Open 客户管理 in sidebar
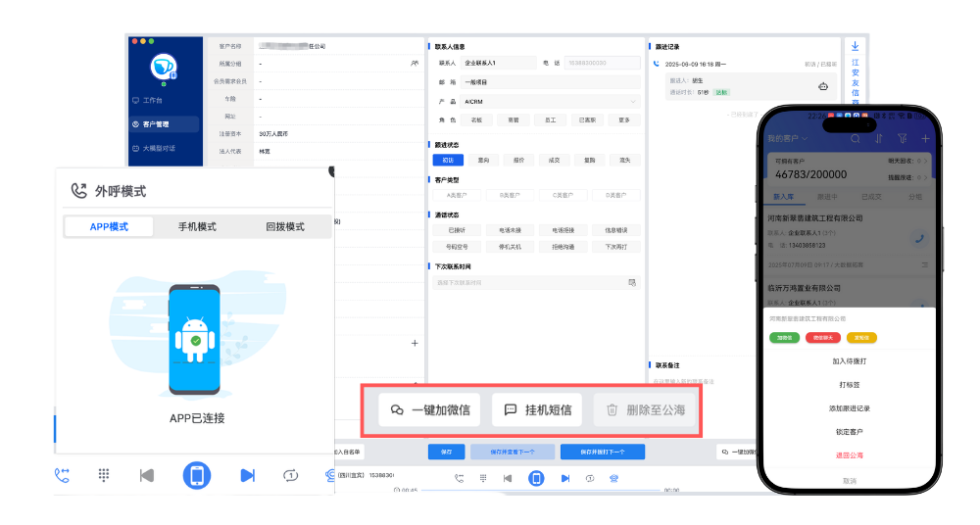Screen dimensions: 980x525 pos(164,124)
